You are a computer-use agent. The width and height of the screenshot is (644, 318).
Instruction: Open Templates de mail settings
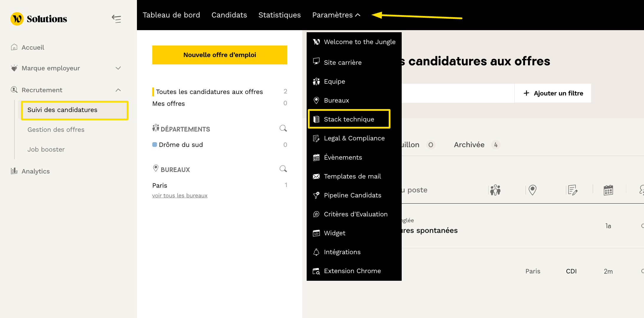[x=352, y=176]
